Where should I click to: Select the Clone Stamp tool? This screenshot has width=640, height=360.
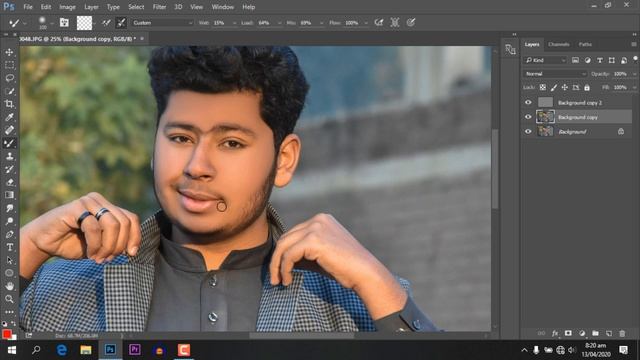9,156
